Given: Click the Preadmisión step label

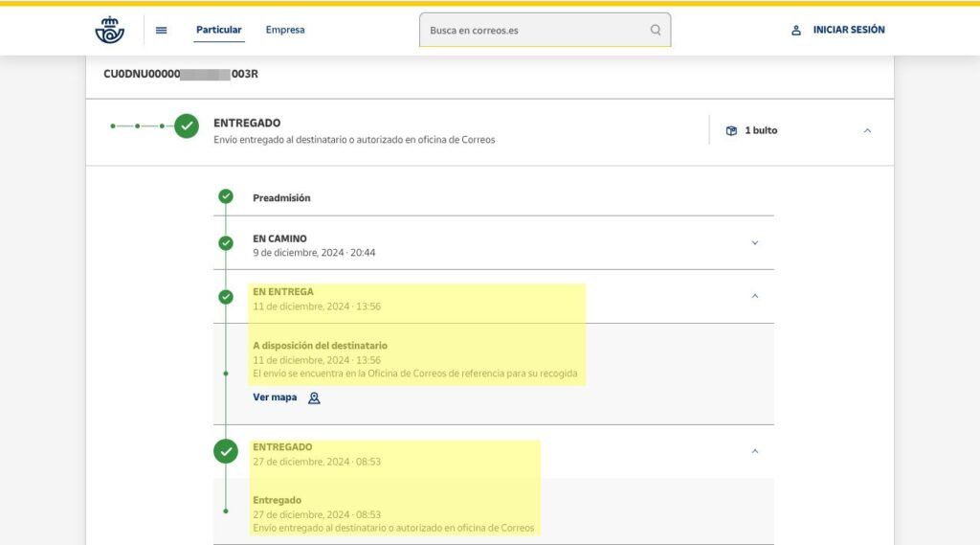Looking at the screenshot, I should tap(281, 197).
